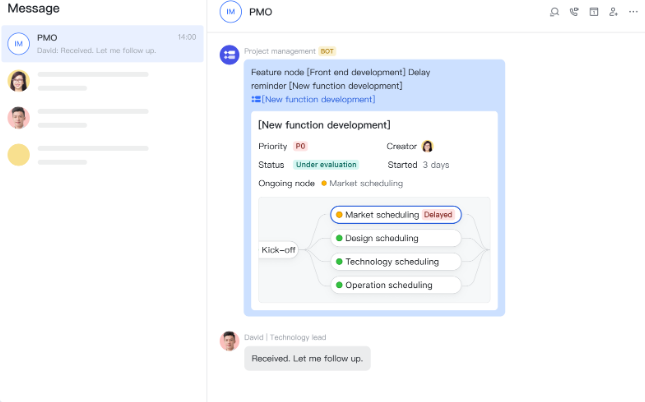Click the 14:00 timestamp on PMO conversation
Image resolution: width=645 pixels, height=402 pixels.
coord(187,37)
